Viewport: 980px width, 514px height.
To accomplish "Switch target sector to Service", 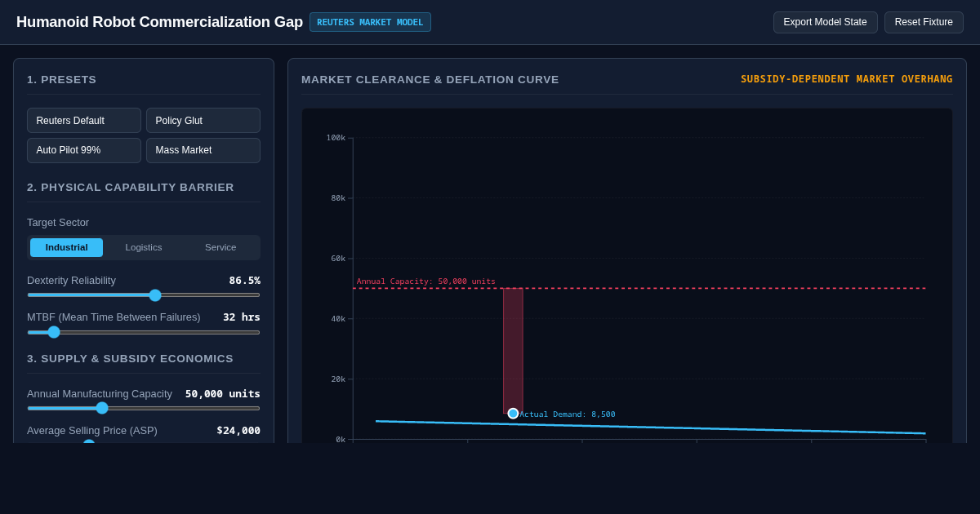I will coord(220,247).
